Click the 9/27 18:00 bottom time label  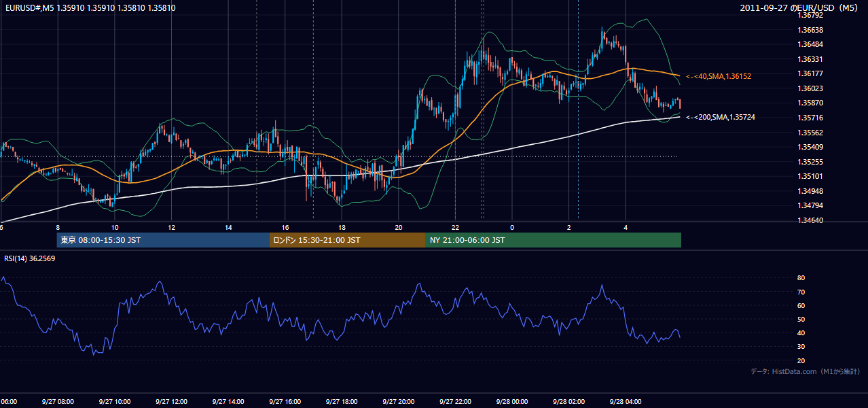(x=342, y=402)
